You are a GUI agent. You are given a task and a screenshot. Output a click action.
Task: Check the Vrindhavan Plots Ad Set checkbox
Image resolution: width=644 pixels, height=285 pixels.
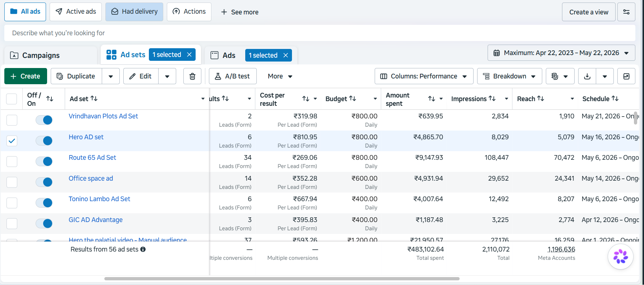tap(12, 120)
